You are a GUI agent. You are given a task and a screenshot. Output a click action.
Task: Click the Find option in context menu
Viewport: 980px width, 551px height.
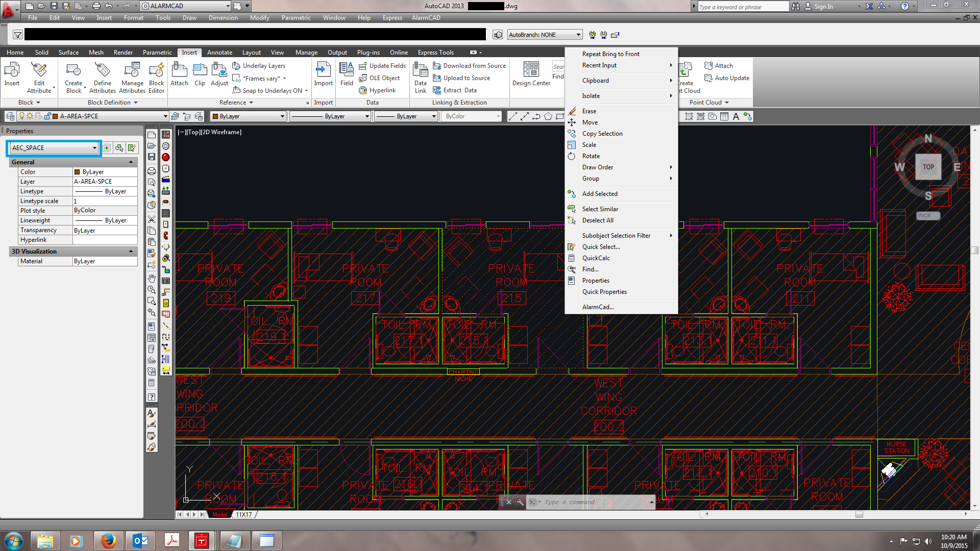590,269
